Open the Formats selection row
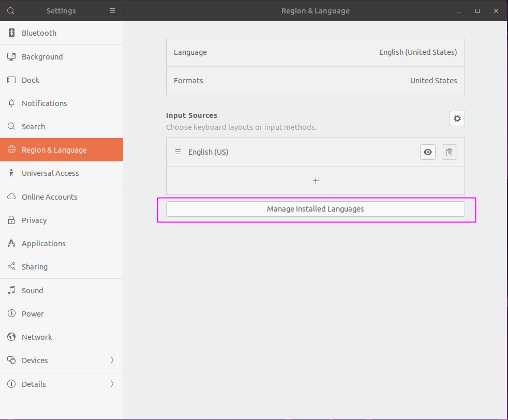The height and width of the screenshot is (420, 508). (316, 81)
